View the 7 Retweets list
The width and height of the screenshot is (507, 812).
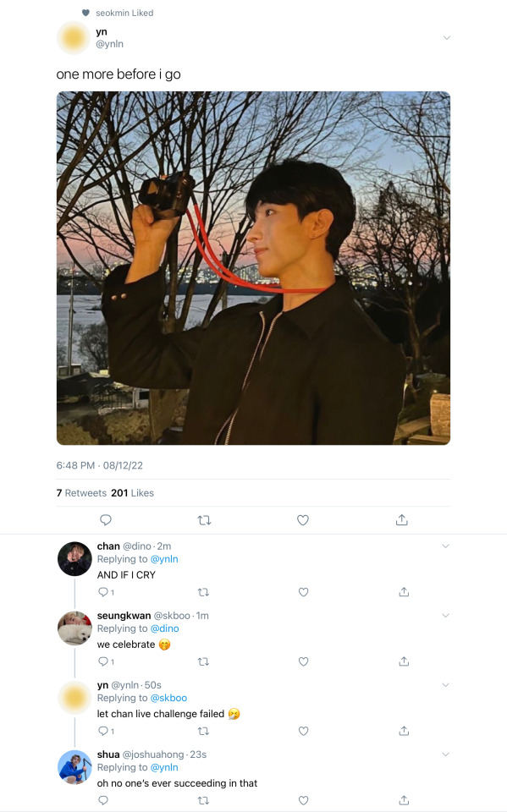tap(81, 493)
